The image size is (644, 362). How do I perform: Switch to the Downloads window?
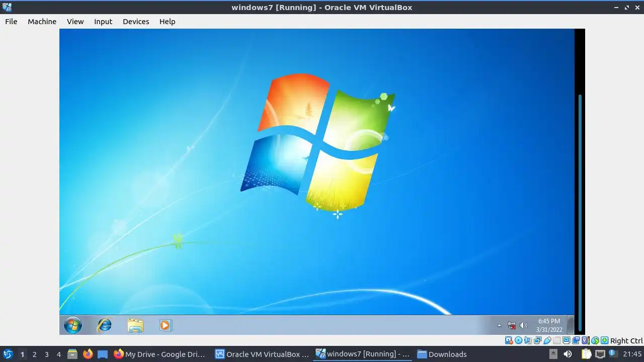pos(442,354)
